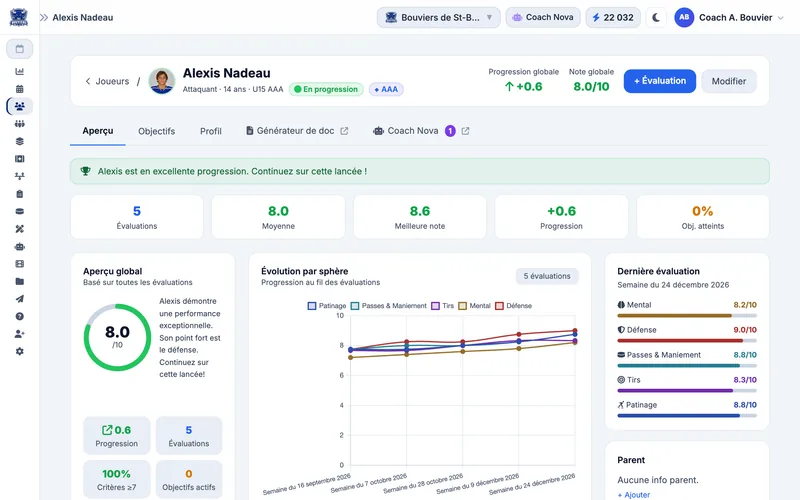Click the 5 évaluations chip on chart

click(x=547, y=276)
